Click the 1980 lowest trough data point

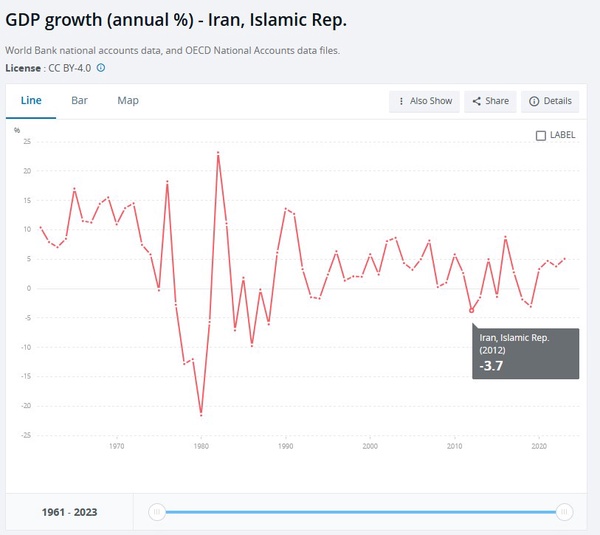(x=201, y=415)
